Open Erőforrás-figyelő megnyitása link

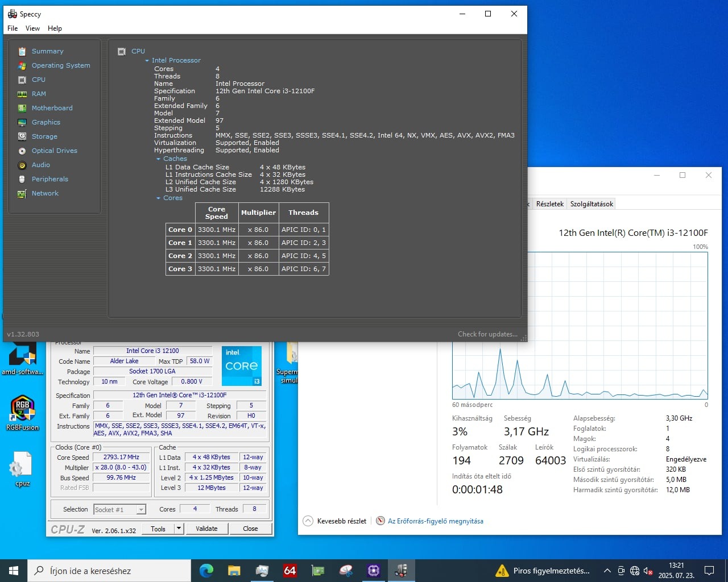(x=436, y=521)
